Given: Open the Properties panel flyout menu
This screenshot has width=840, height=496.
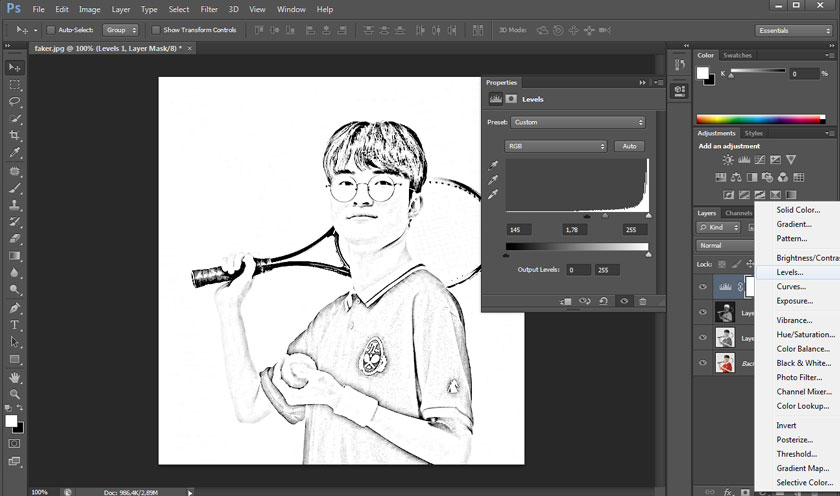Looking at the screenshot, I should coord(659,82).
